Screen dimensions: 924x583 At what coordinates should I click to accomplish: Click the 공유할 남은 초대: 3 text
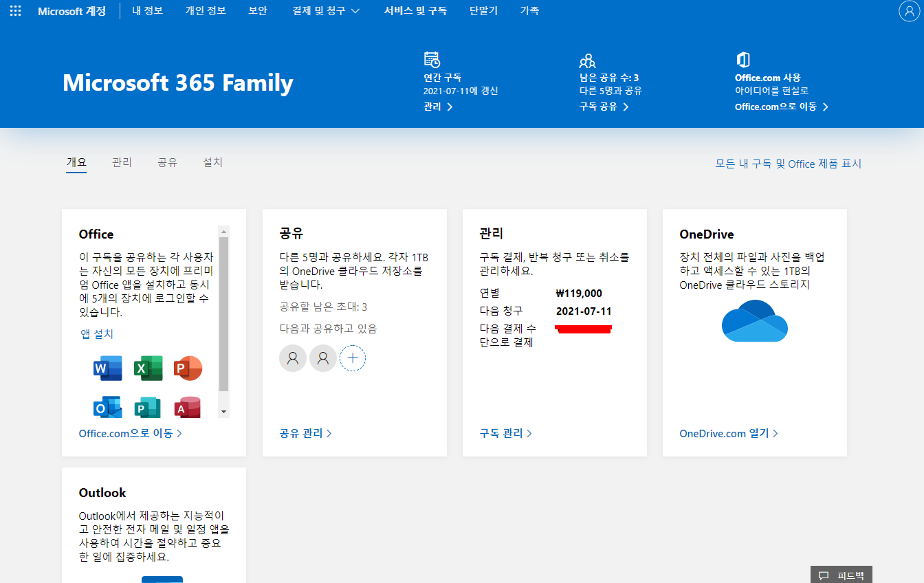[x=323, y=307]
